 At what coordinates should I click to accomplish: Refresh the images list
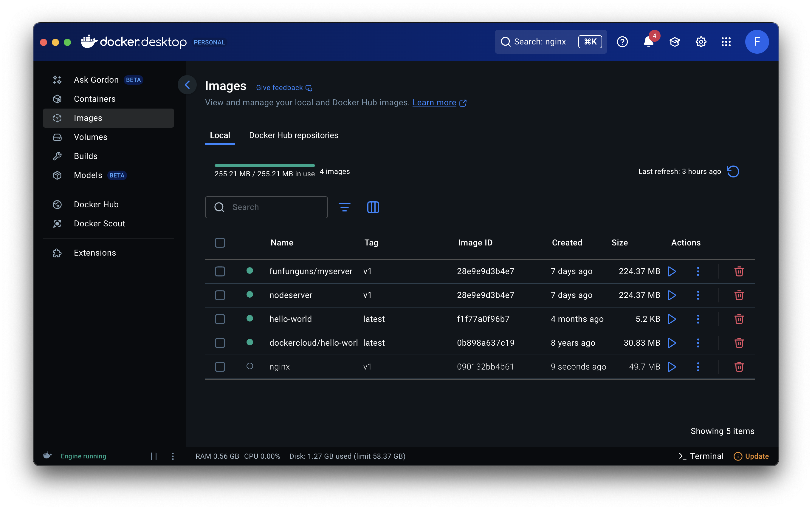[733, 171]
